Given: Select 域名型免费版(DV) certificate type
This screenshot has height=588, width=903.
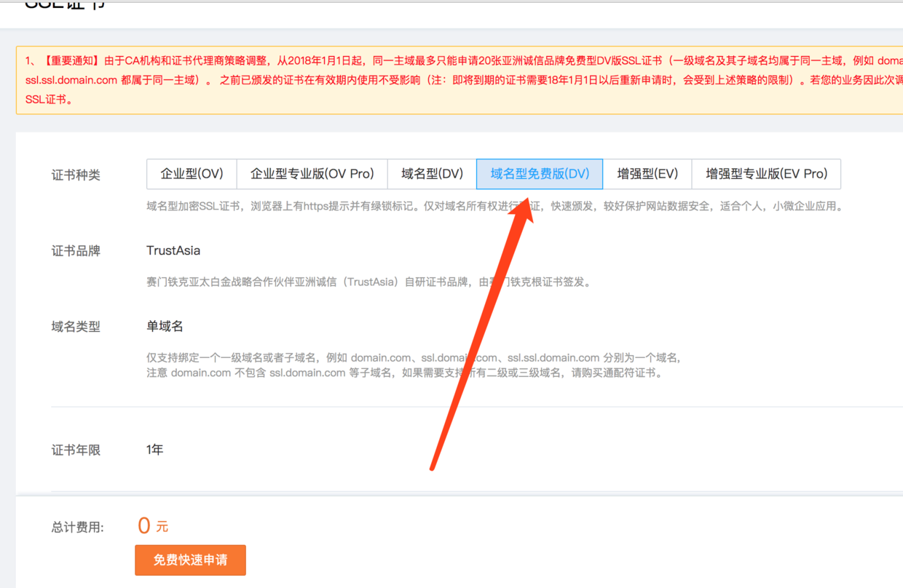Looking at the screenshot, I should tap(540, 174).
